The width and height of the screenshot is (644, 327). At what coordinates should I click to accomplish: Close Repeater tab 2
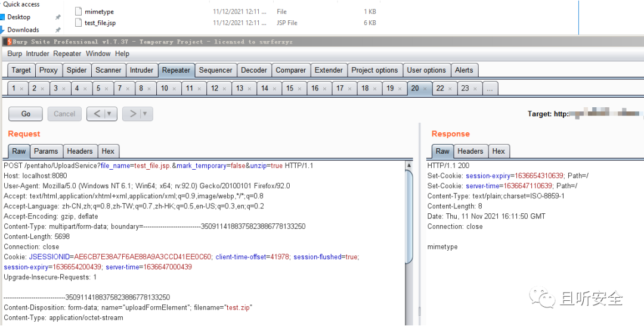click(x=42, y=89)
